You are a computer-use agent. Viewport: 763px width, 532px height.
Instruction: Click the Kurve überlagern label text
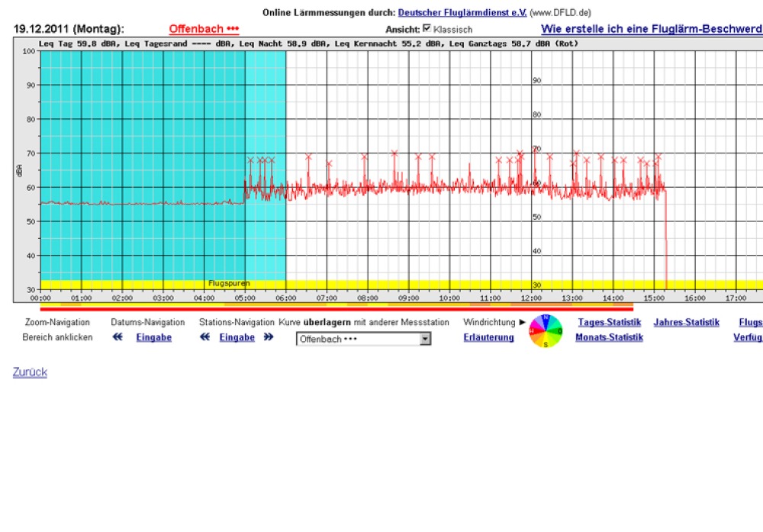pos(363,322)
